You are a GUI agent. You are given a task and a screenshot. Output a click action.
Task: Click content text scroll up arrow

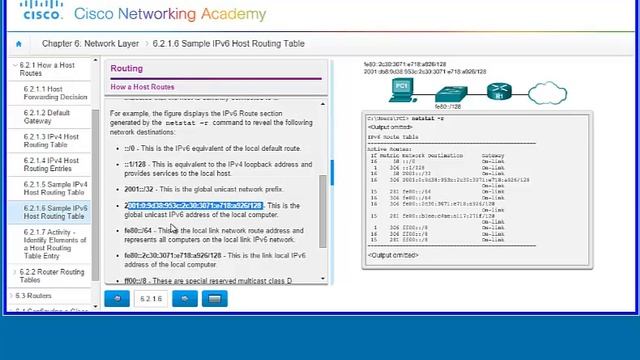(x=323, y=104)
